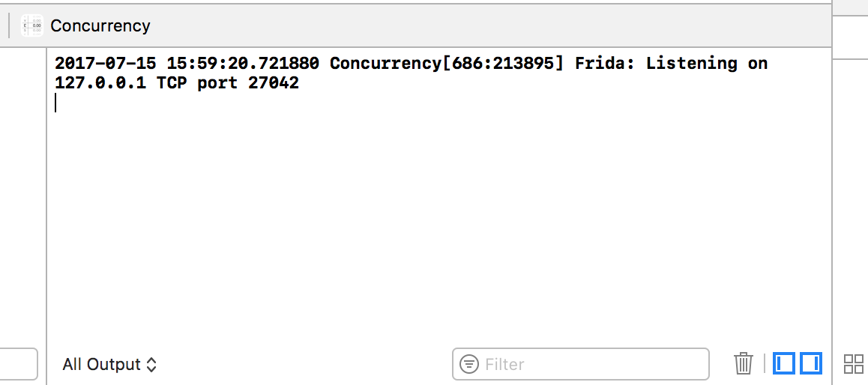
Task: Switch to grid view icon at bottom right
Action: point(853,364)
